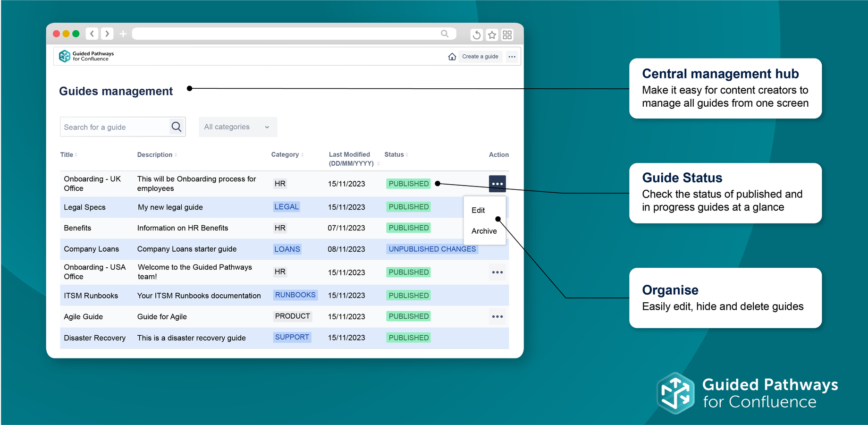Click the Guided Pathways for Confluence logo
868x425 pixels.
tap(86, 56)
